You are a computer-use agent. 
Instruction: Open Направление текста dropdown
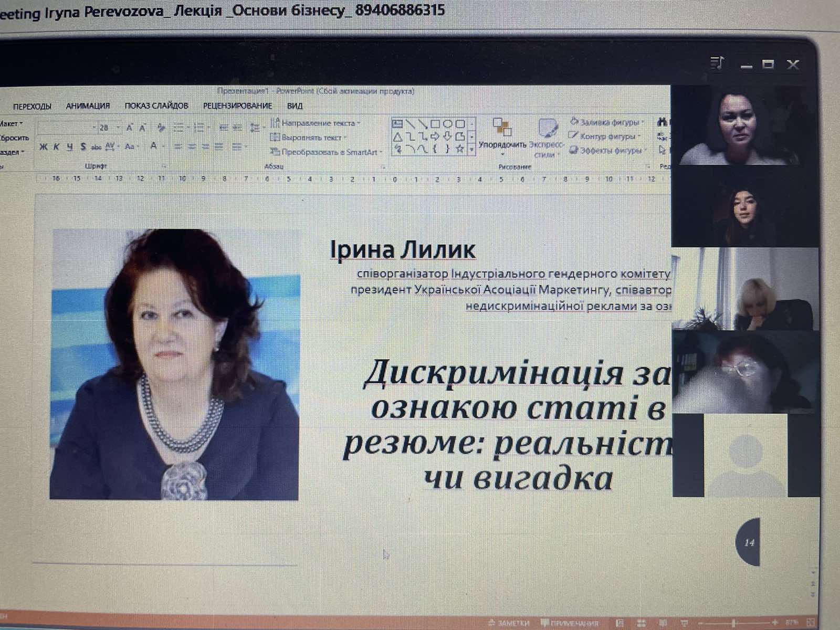316,123
